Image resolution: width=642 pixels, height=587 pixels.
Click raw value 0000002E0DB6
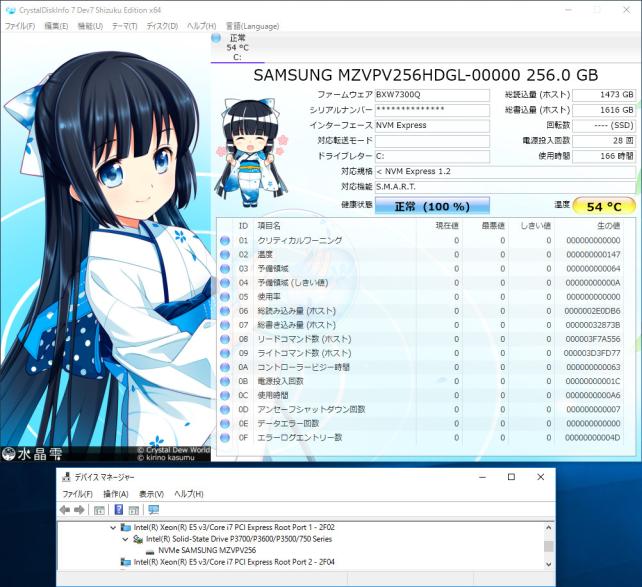click(592, 311)
